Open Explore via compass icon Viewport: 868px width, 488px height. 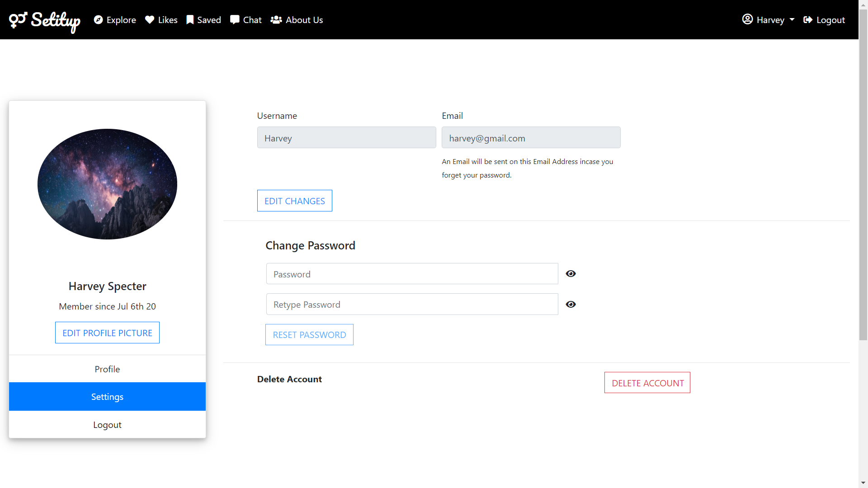(x=98, y=20)
